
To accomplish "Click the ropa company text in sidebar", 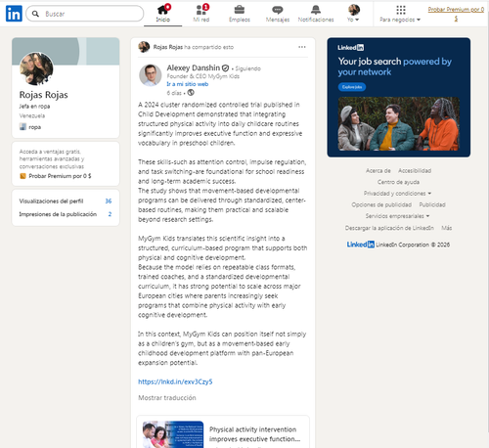I will (x=34, y=127).
